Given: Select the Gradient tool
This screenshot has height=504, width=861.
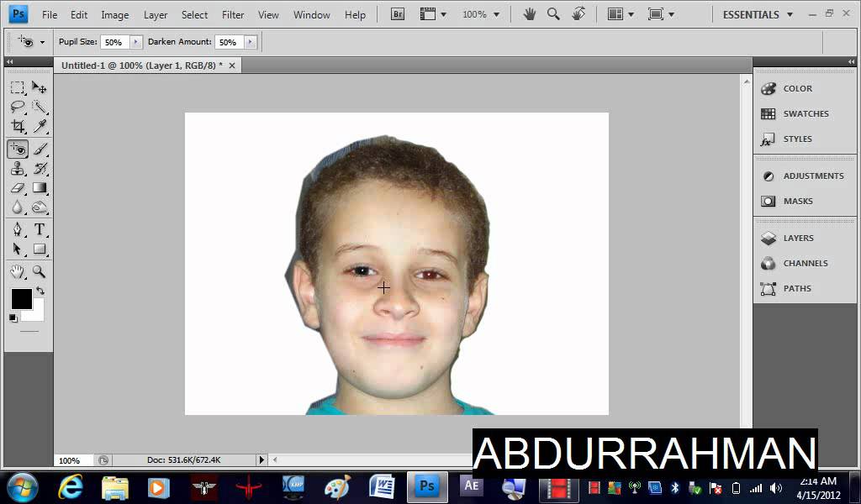Looking at the screenshot, I should [39, 188].
